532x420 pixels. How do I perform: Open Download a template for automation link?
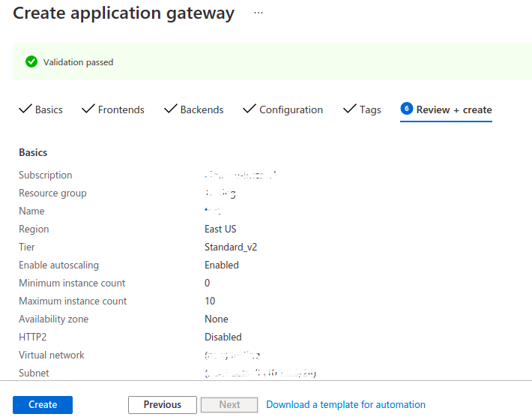pyautogui.click(x=345, y=405)
